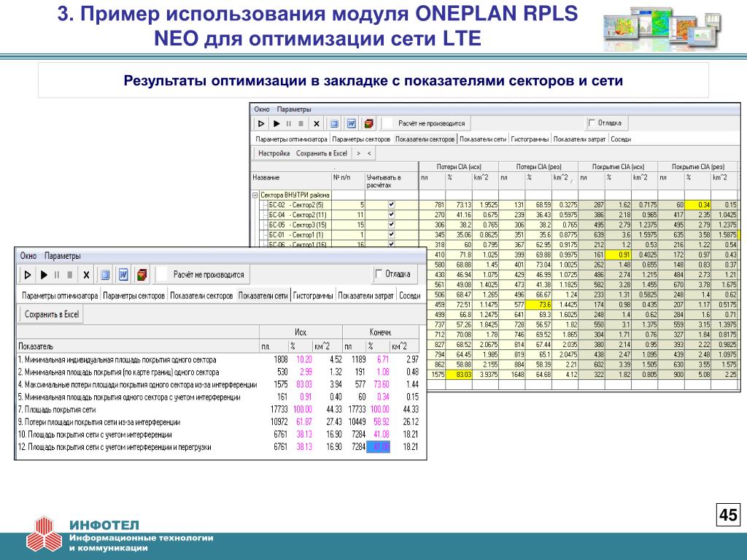
Task: Click the Расчёт не производится status in front window
Action: click(209, 275)
